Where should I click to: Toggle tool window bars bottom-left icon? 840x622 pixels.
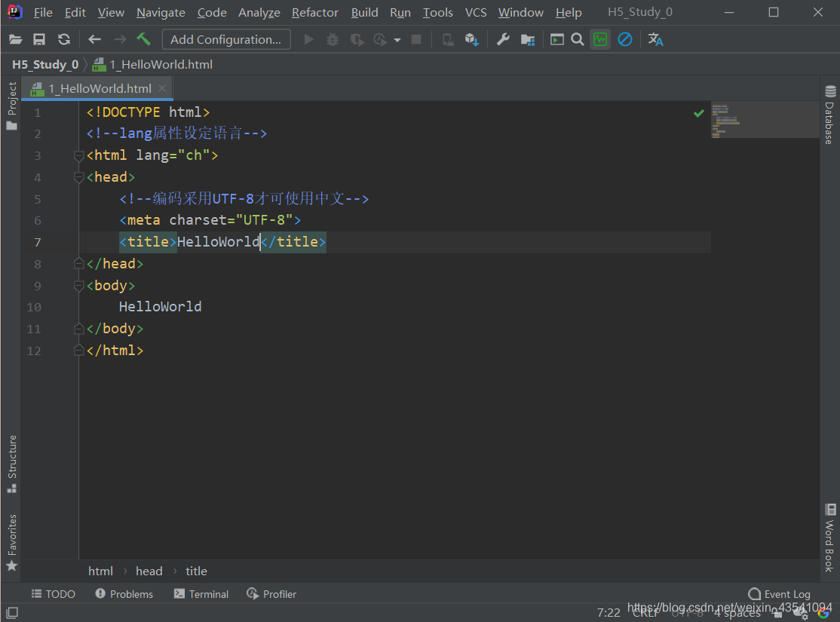coord(12,612)
